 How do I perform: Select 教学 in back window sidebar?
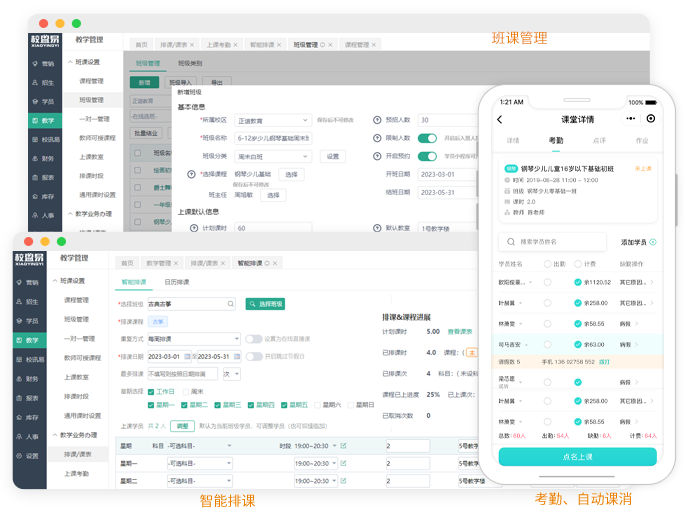tap(44, 121)
